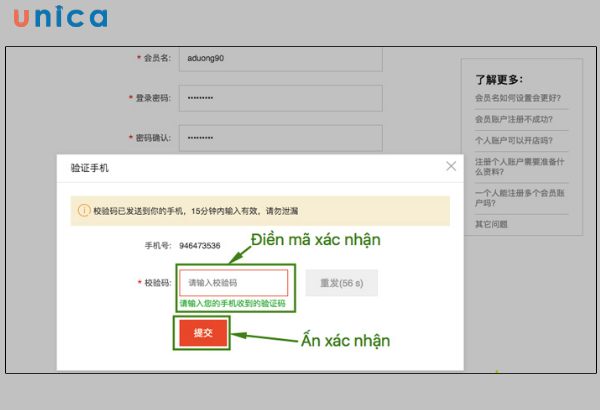Click the 登录密码 password field
This screenshot has height=410, width=600.
(280, 98)
